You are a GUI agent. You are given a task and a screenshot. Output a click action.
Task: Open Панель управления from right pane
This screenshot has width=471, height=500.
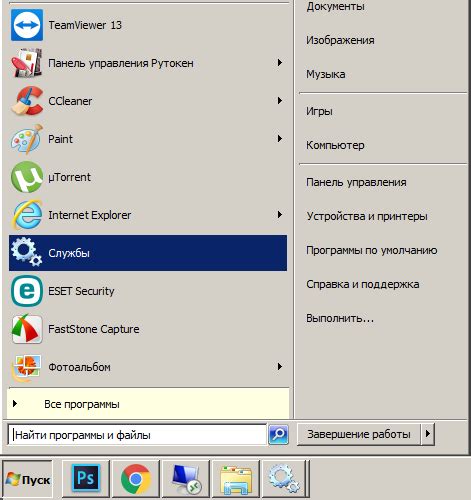pyautogui.click(x=356, y=182)
